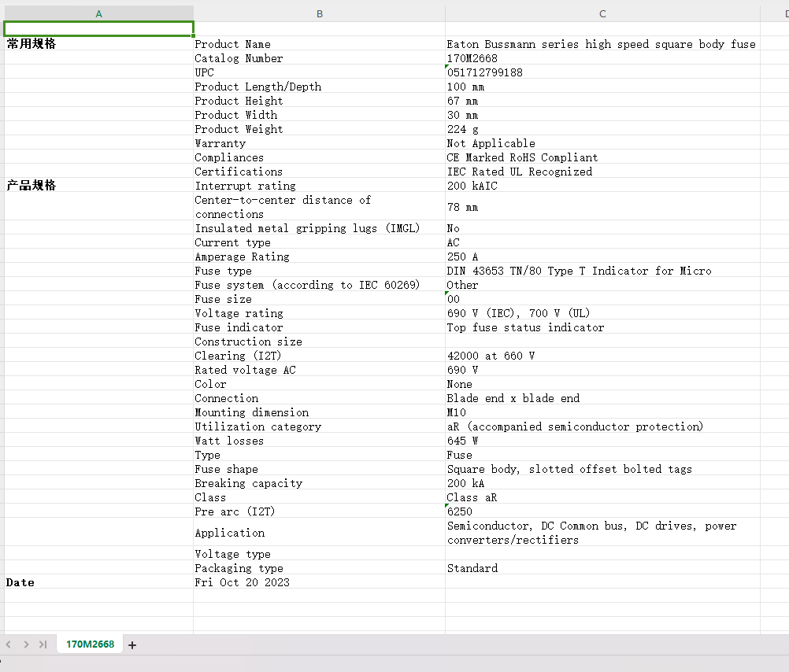The height and width of the screenshot is (672, 789).
Task: Click 'CE Marked RoHS Compliant' cell
Action: pyautogui.click(x=602, y=157)
